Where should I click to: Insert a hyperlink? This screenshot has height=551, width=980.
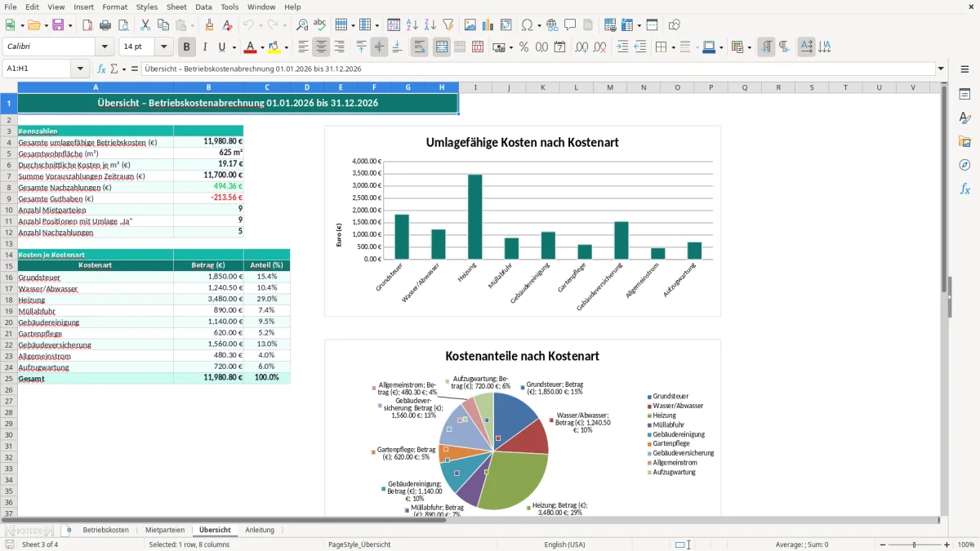point(552,25)
